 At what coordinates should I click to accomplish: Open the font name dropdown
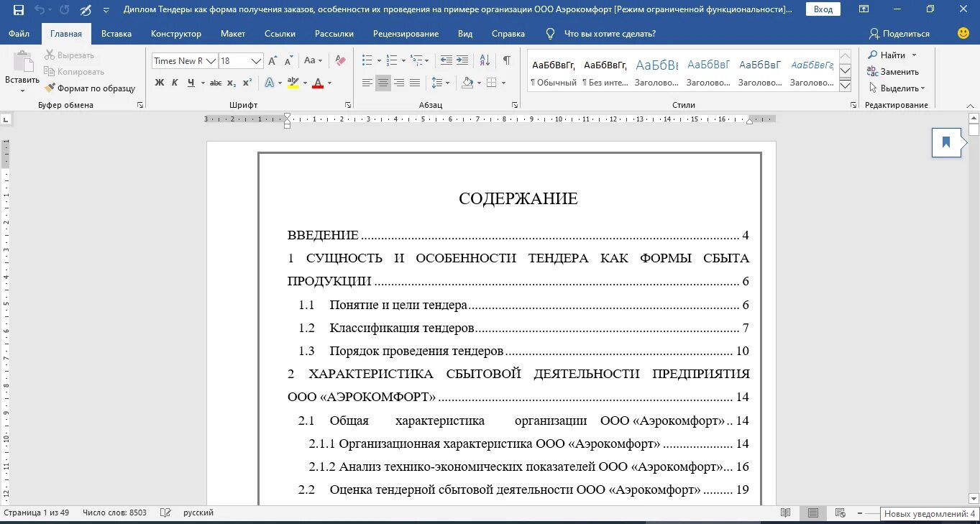pyautogui.click(x=211, y=61)
